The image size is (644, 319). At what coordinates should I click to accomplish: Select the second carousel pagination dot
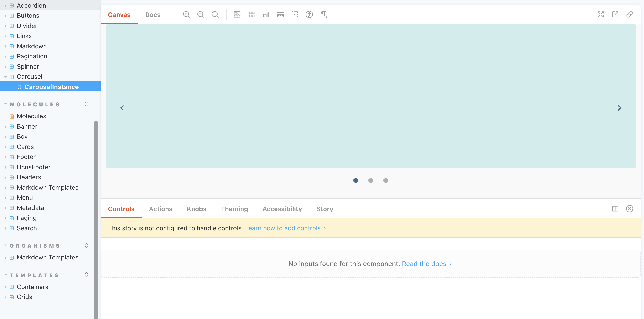click(371, 180)
